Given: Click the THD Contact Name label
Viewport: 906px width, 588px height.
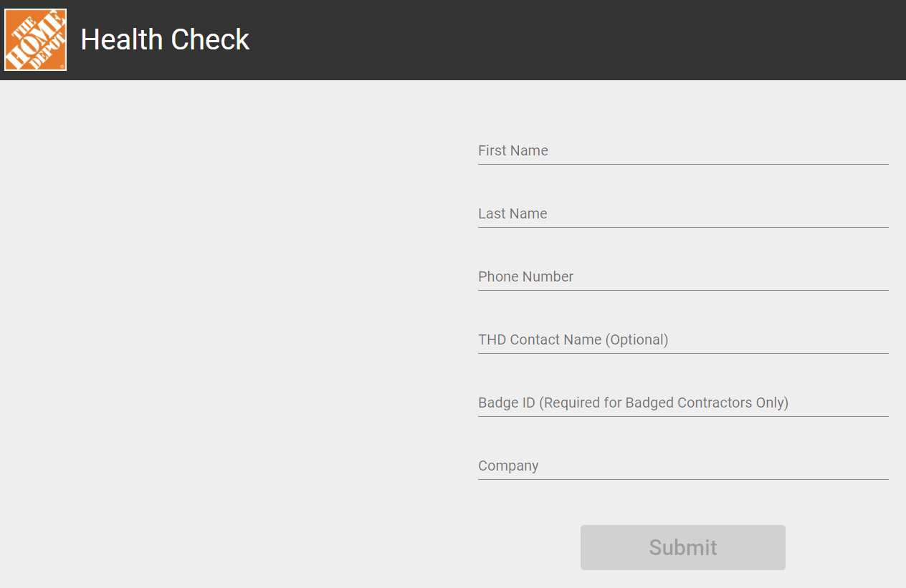Looking at the screenshot, I should click(x=573, y=339).
